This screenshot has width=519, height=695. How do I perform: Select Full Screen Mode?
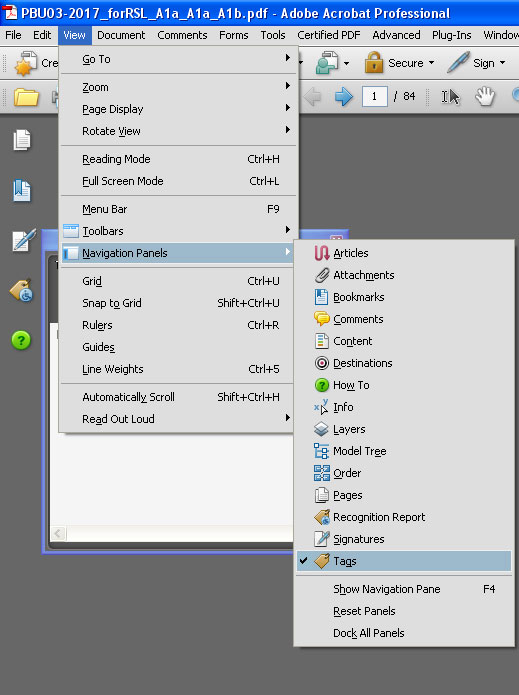click(x=178, y=181)
